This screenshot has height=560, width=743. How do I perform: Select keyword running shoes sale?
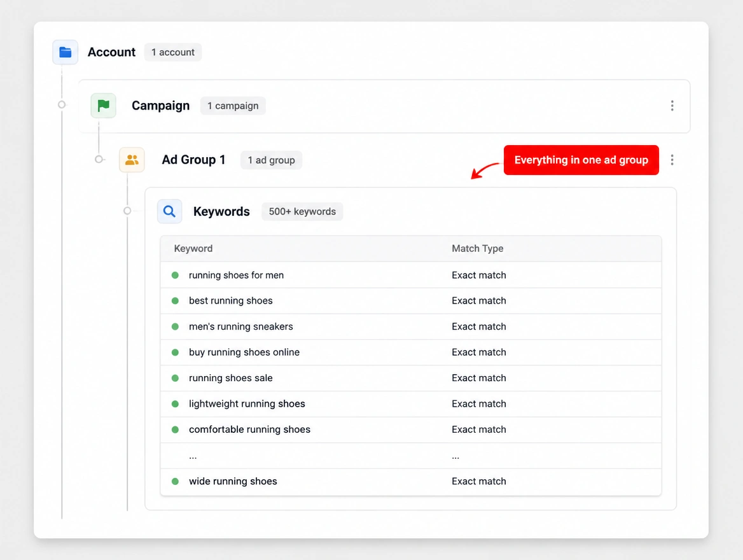(231, 379)
